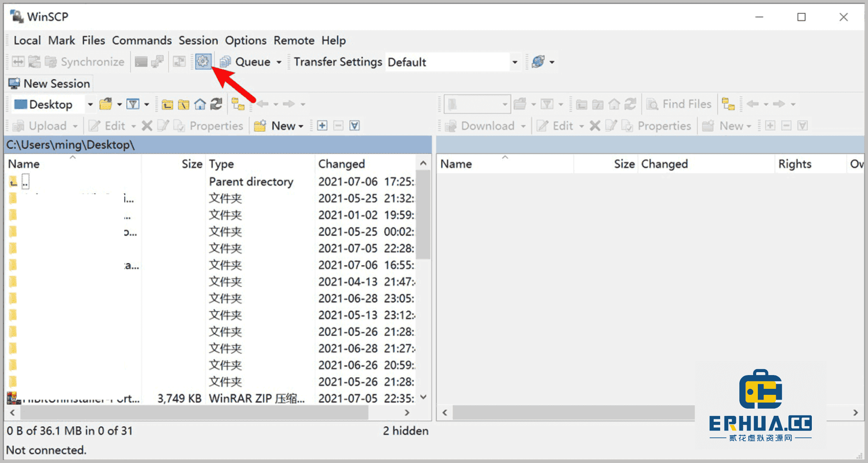Toggle the remote directory tree view
This screenshot has width=868, height=463.
point(728,104)
